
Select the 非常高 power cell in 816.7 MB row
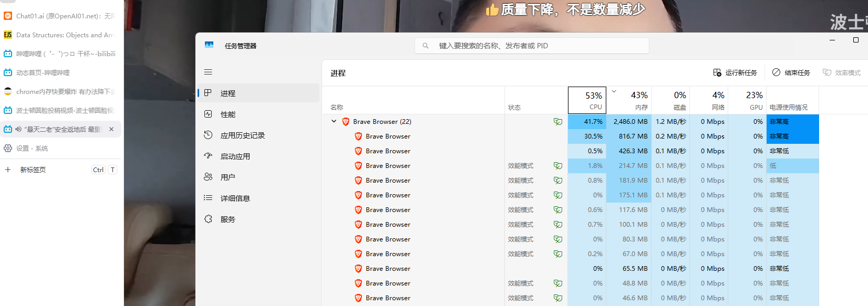click(x=792, y=136)
